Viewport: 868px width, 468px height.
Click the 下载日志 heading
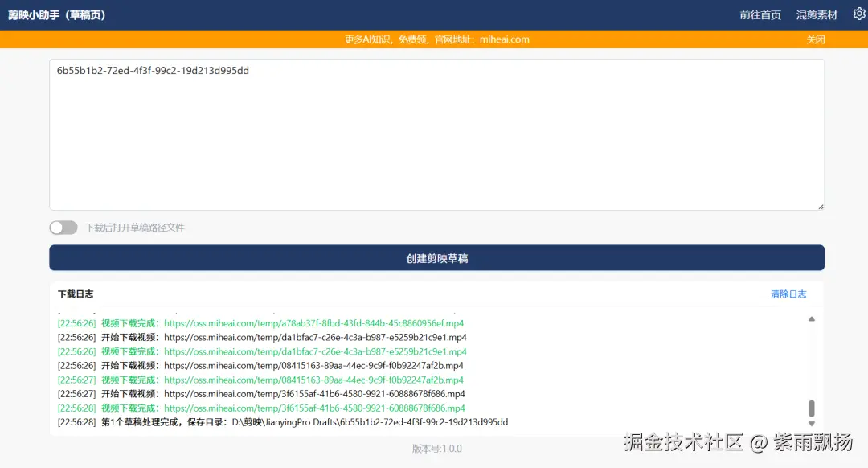coord(76,294)
